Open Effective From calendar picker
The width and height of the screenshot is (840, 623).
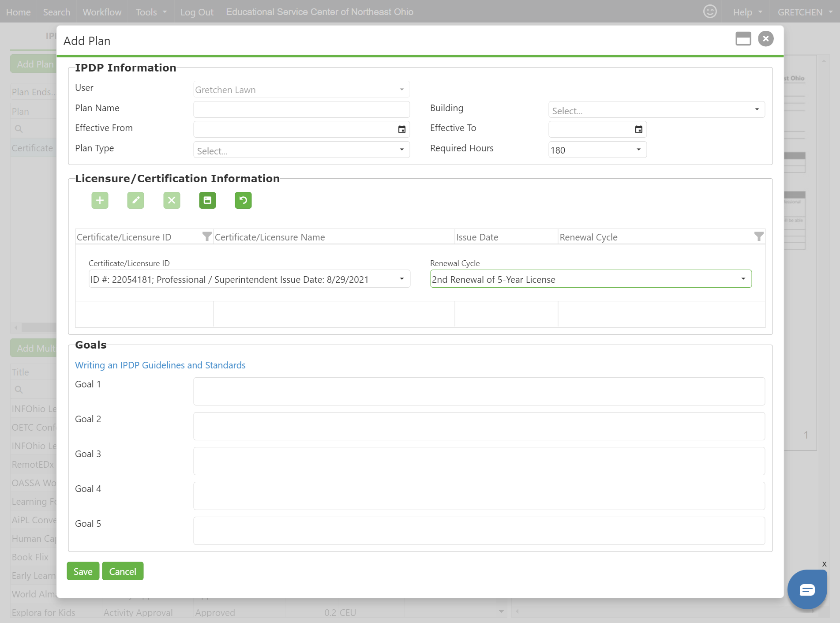(x=402, y=129)
